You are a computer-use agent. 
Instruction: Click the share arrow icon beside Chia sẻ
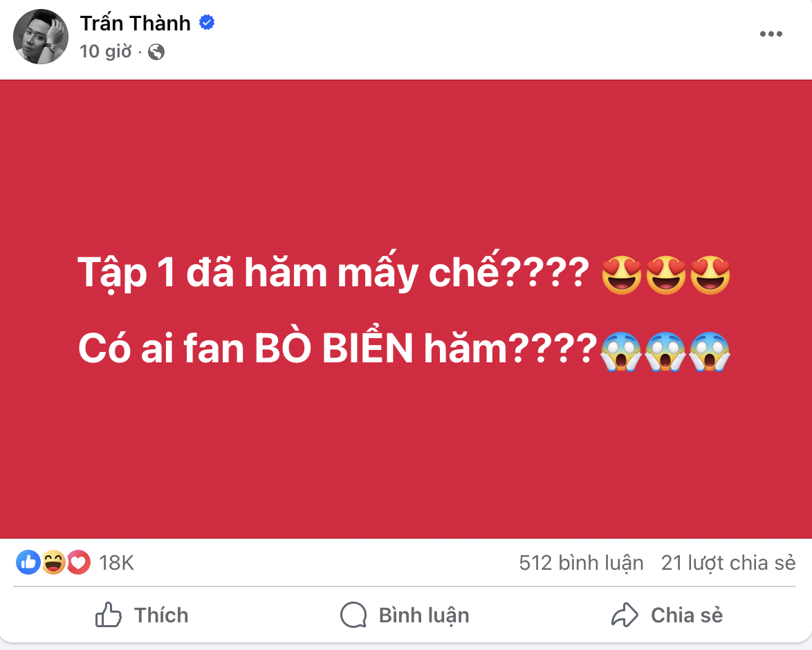[625, 615]
